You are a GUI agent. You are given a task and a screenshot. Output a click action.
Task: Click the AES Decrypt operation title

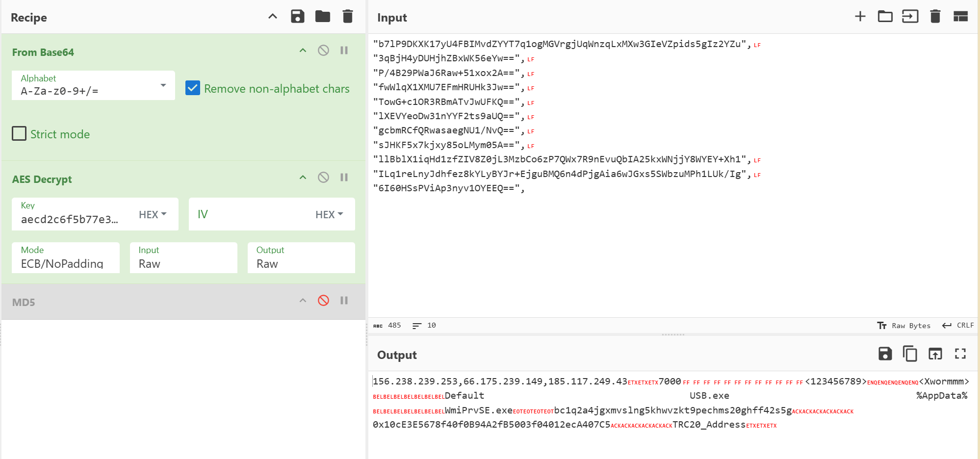tap(42, 179)
